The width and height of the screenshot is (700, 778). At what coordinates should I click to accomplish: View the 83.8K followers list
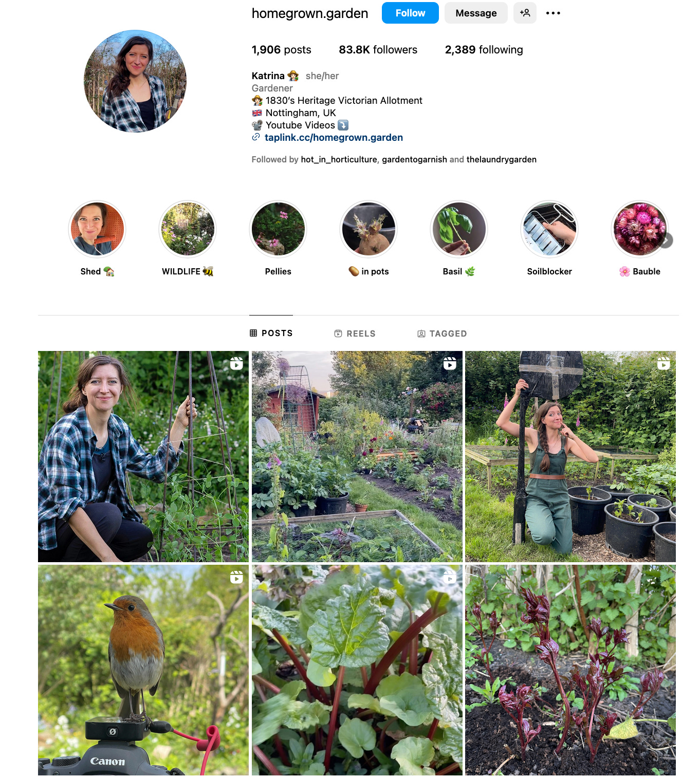click(x=378, y=50)
